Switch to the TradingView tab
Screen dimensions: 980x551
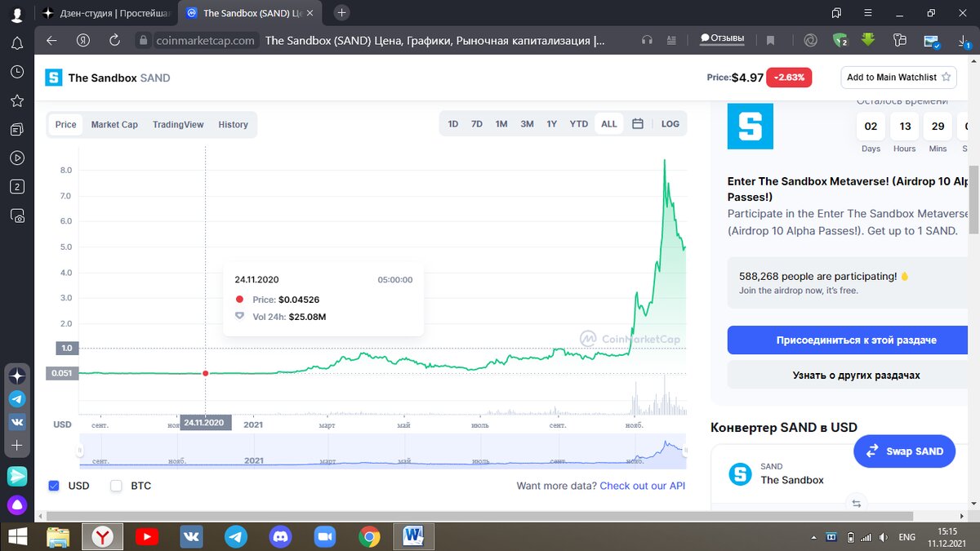(x=178, y=125)
